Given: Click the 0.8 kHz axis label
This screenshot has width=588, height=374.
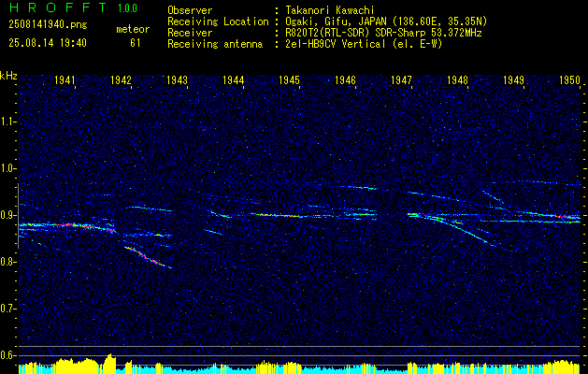Looking at the screenshot, I should tap(7, 262).
